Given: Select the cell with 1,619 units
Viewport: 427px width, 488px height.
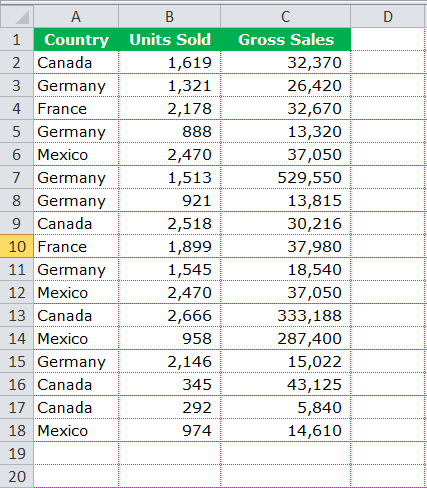Looking at the screenshot, I should click(x=170, y=62).
